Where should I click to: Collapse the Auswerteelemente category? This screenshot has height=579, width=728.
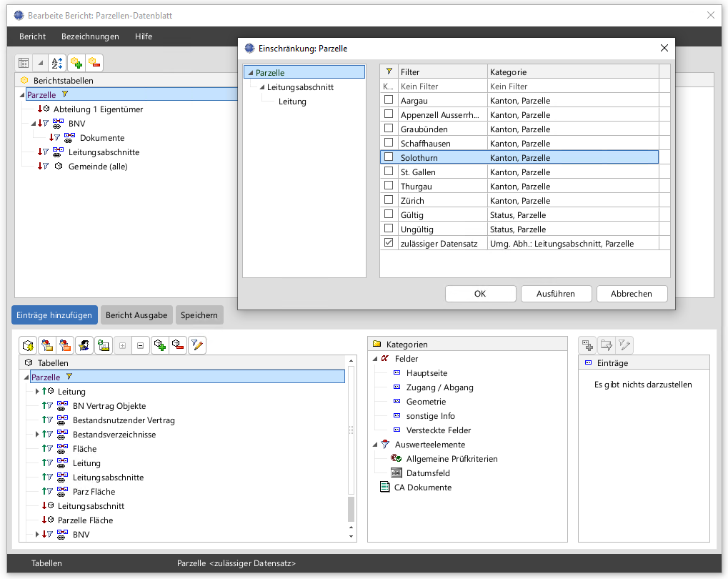[375, 445]
